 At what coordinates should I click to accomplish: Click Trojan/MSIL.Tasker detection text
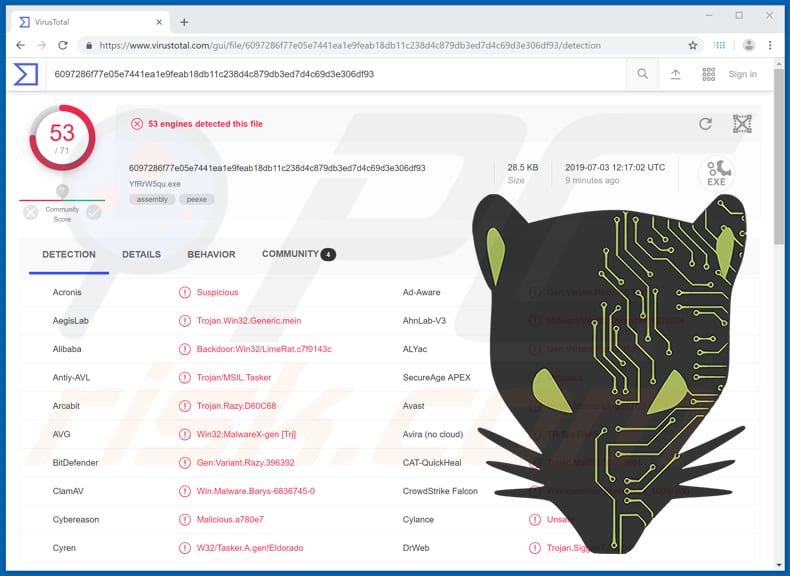coord(234,377)
